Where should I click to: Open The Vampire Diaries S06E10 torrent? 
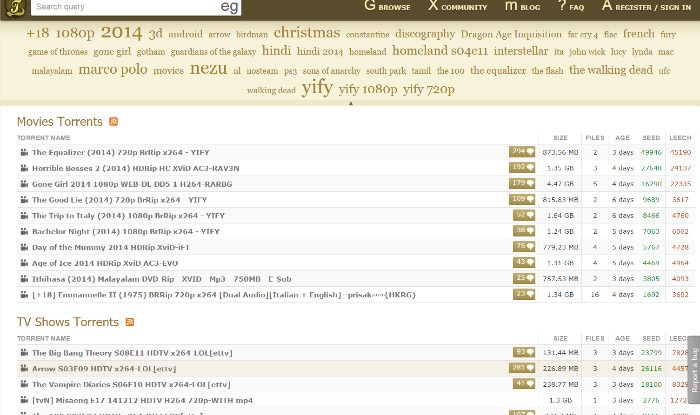tap(131, 384)
